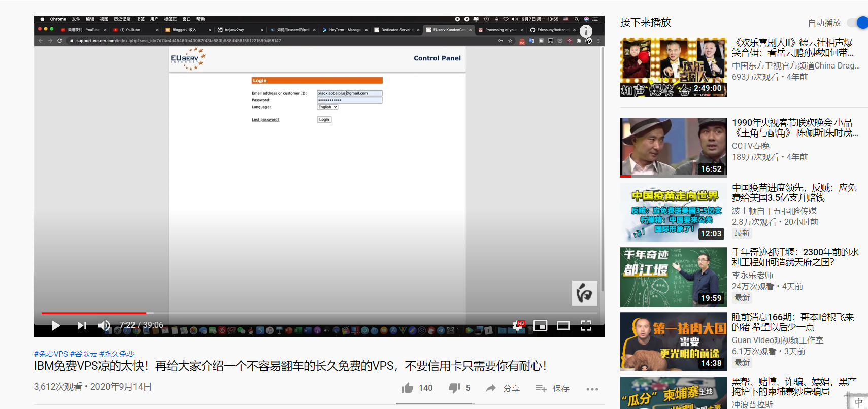Switch to miniplayer mode
The image size is (868, 409).
click(541, 325)
